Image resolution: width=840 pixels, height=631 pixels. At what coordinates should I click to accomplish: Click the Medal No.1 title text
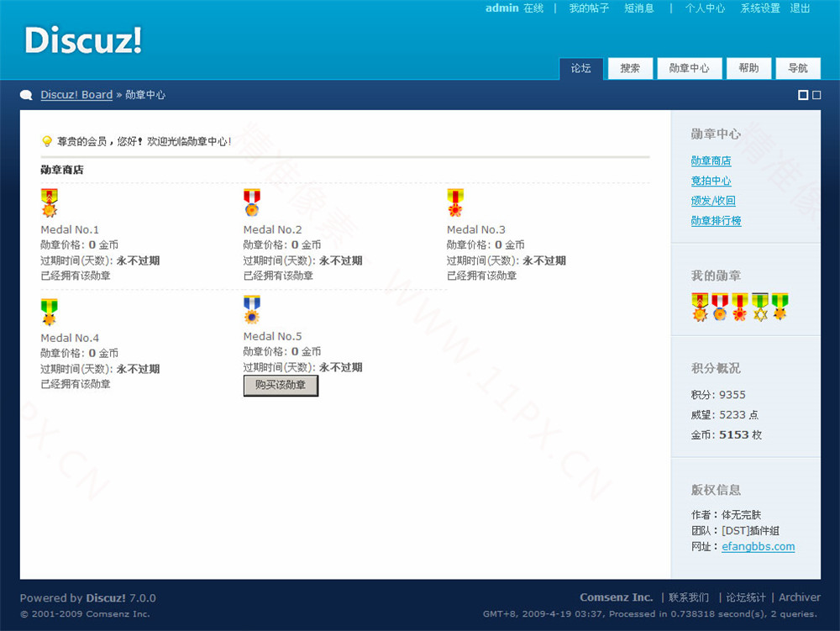[70, 229]
